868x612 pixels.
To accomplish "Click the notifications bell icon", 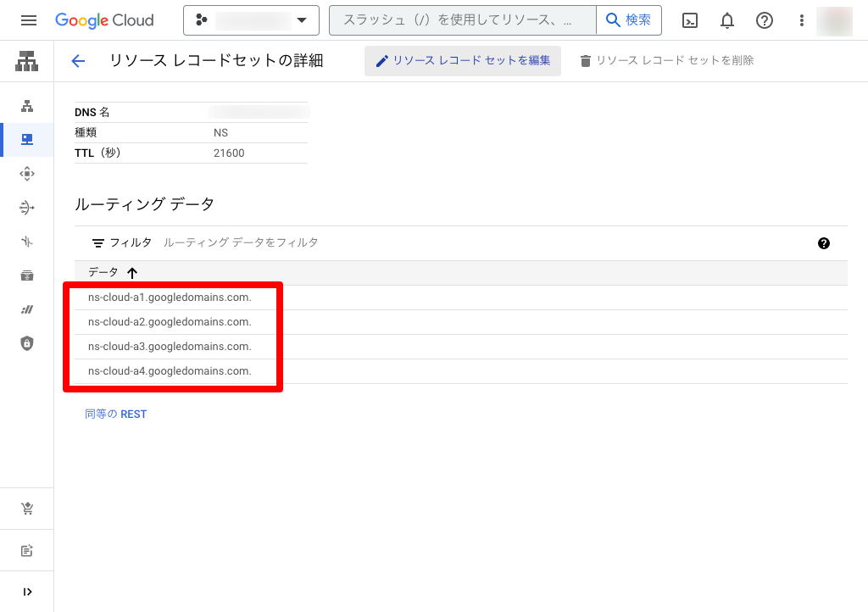I will click(x=726, y=20).
